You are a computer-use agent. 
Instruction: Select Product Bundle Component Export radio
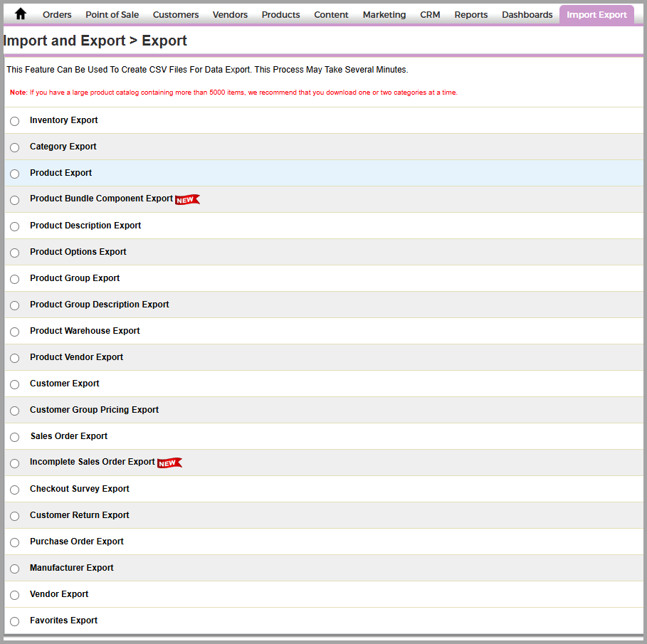point(14,201)
